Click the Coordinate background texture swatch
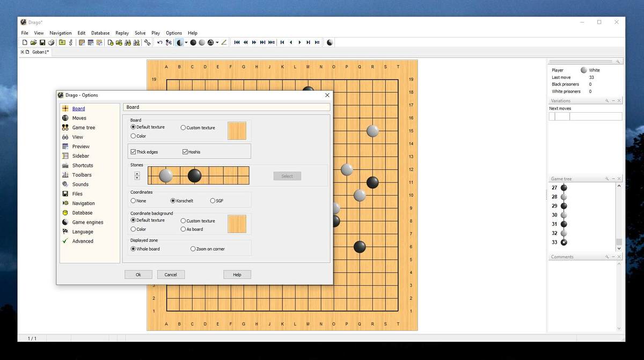This screenshot has width=644, height=360. coord(237,224)
